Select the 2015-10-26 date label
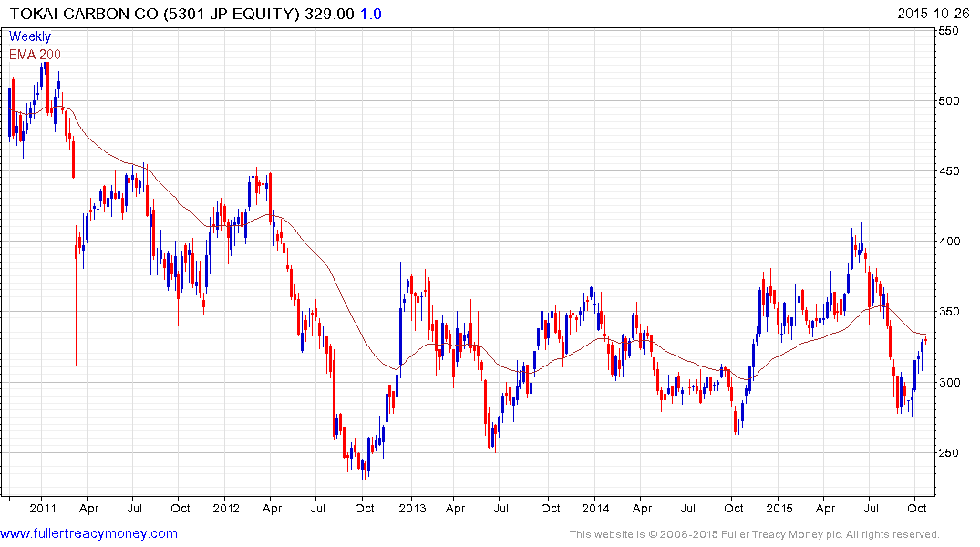980x547 pixels. tap(934, 14)
